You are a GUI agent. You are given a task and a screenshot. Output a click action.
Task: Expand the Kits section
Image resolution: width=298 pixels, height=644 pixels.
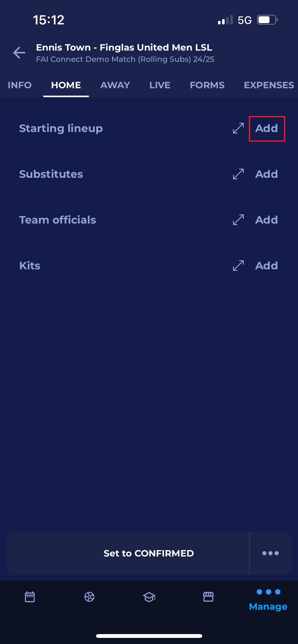click(x=238, y=266)
